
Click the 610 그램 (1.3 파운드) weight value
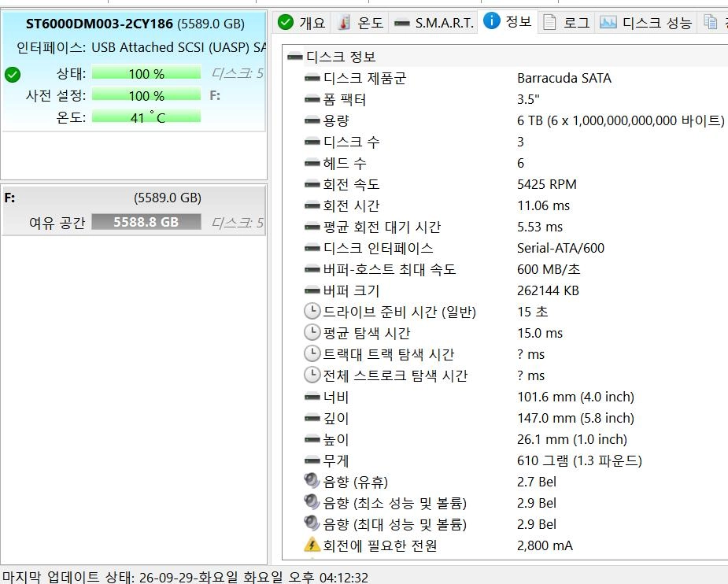coord(579,461)
